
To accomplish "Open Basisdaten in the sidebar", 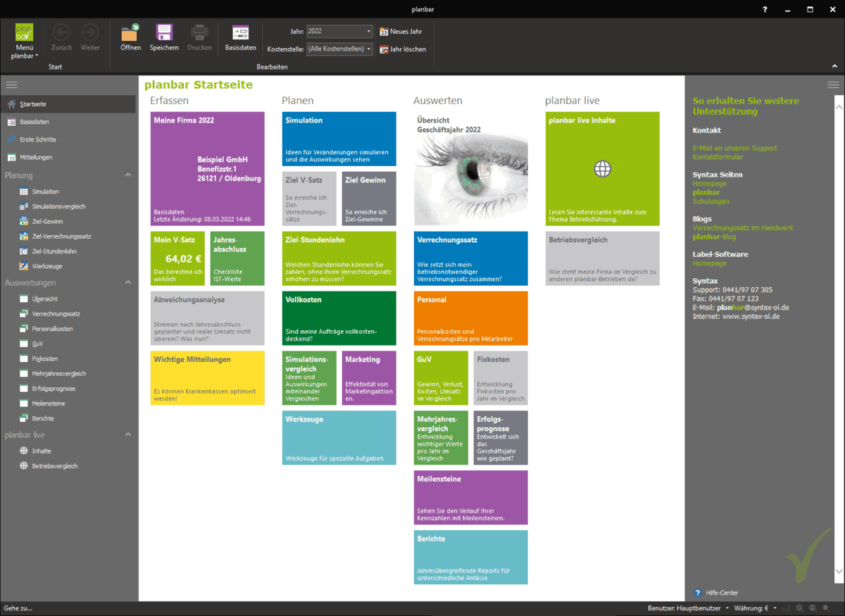I will tap(68, 122).
